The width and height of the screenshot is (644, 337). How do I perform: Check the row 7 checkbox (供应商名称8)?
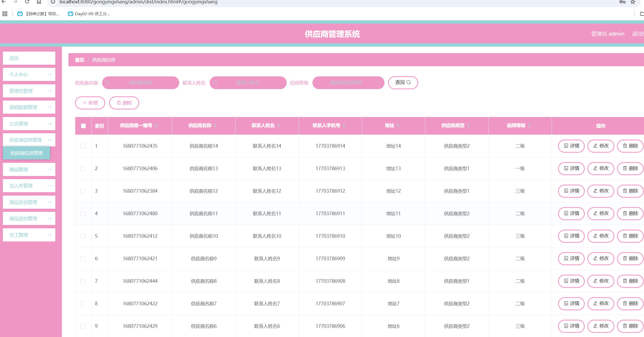(83, 281)
